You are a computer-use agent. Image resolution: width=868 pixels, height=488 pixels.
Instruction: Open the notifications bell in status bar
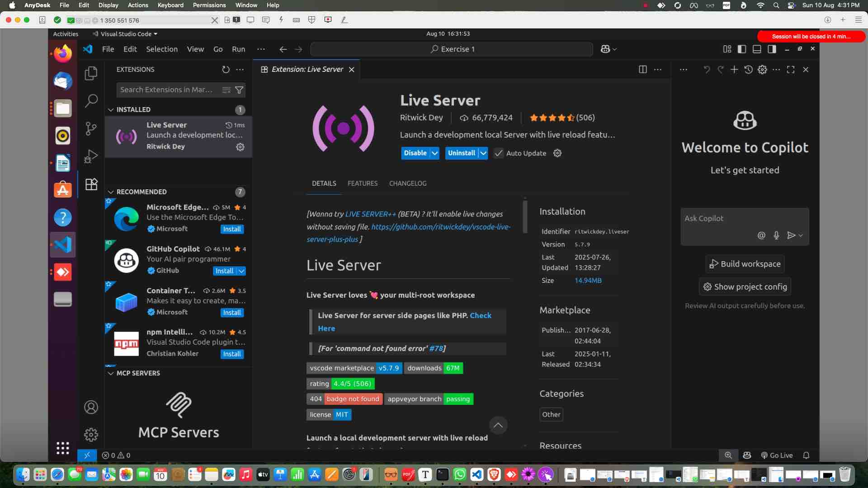(807, 455)
